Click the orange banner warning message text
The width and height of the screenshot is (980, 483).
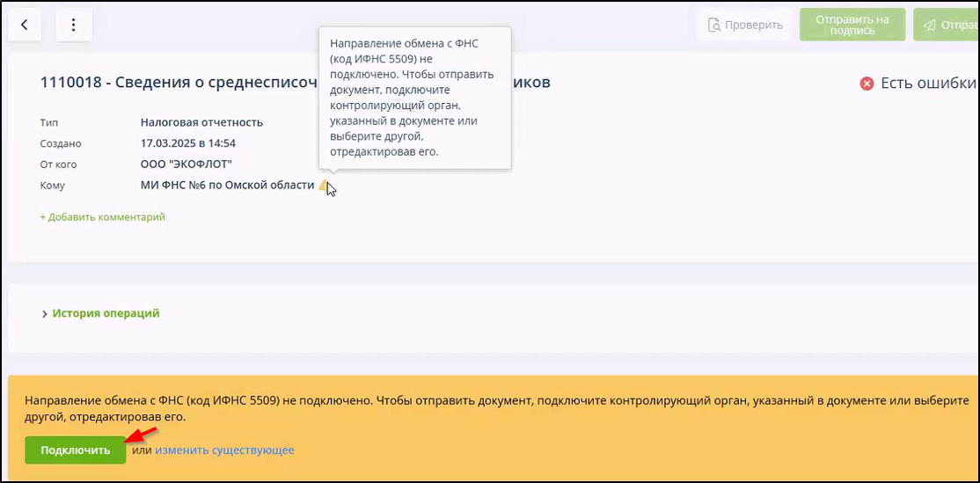(493, 408)
